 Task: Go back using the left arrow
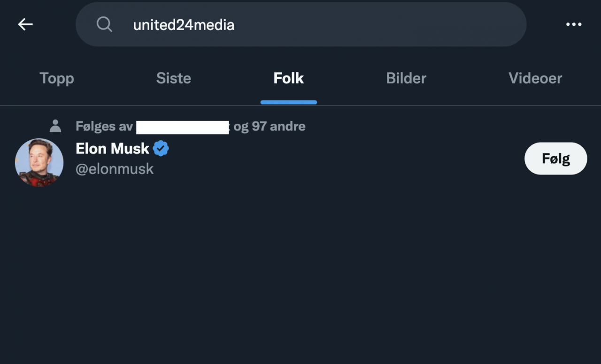pos(25,24)
